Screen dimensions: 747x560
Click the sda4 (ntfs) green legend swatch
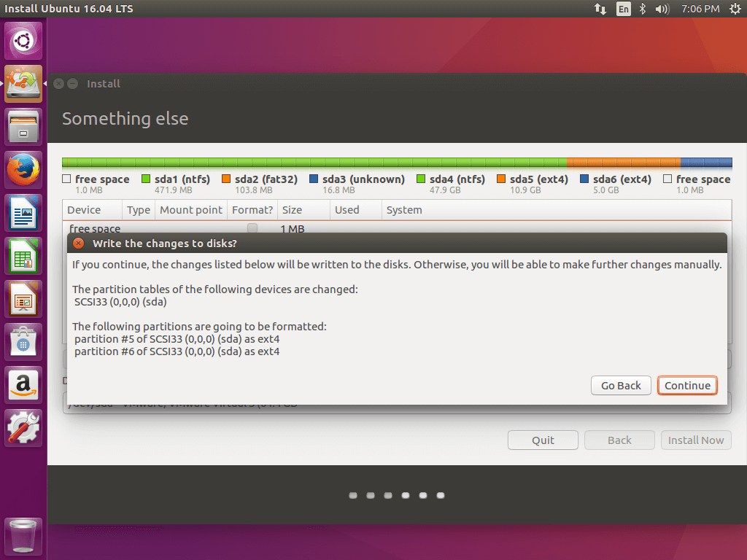[x=421, y=179]
